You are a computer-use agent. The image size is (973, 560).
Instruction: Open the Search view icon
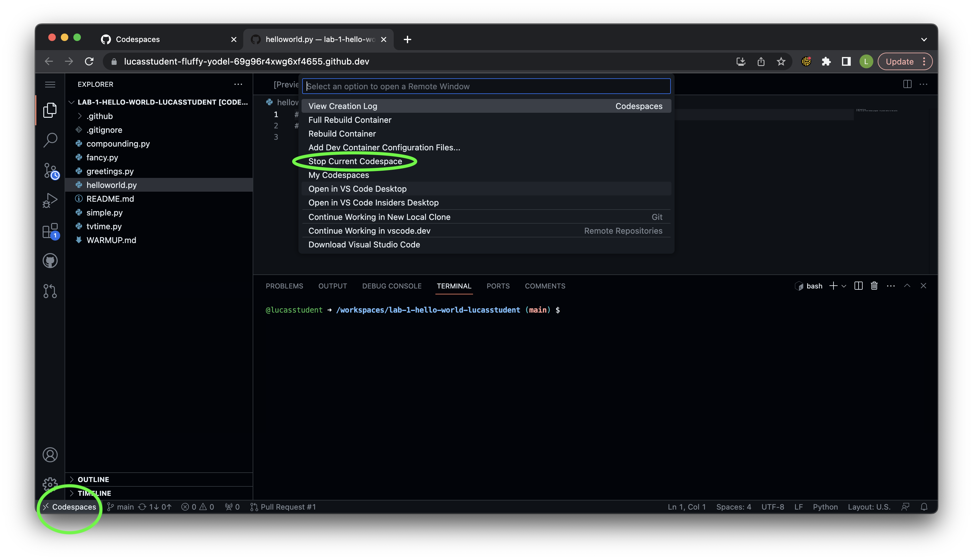50,140
